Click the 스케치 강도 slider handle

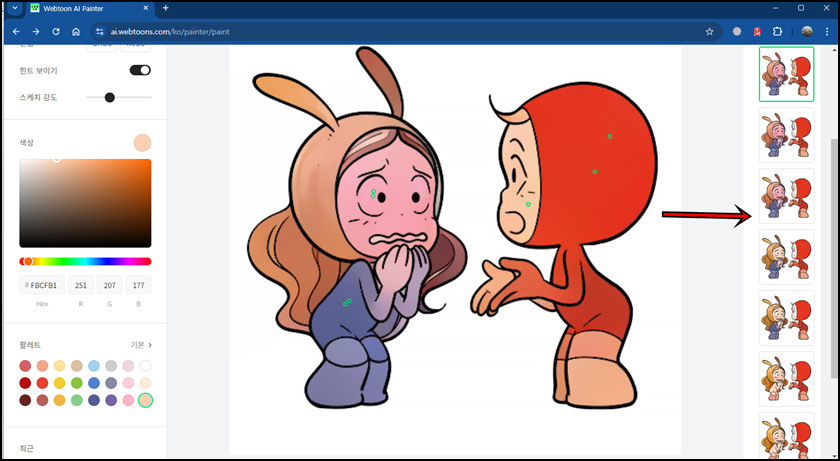coord(110,97)
